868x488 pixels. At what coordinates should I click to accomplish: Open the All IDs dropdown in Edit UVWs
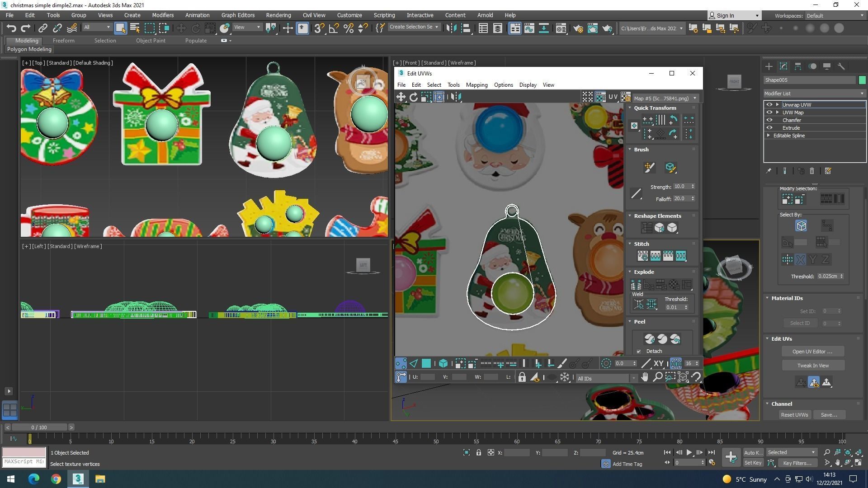click(606, 378)
